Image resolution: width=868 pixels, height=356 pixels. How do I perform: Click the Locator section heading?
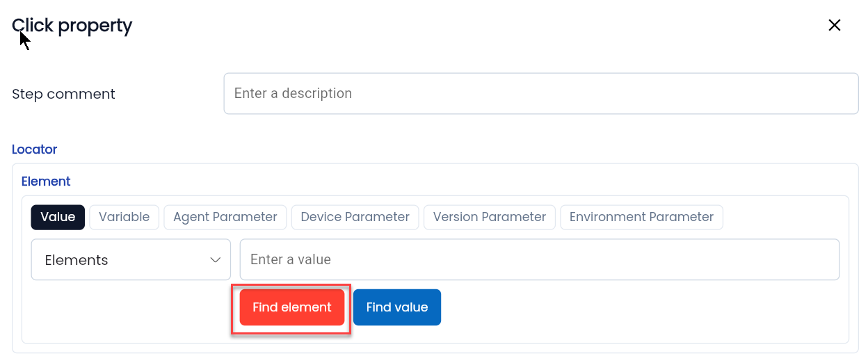click(35, 149)
